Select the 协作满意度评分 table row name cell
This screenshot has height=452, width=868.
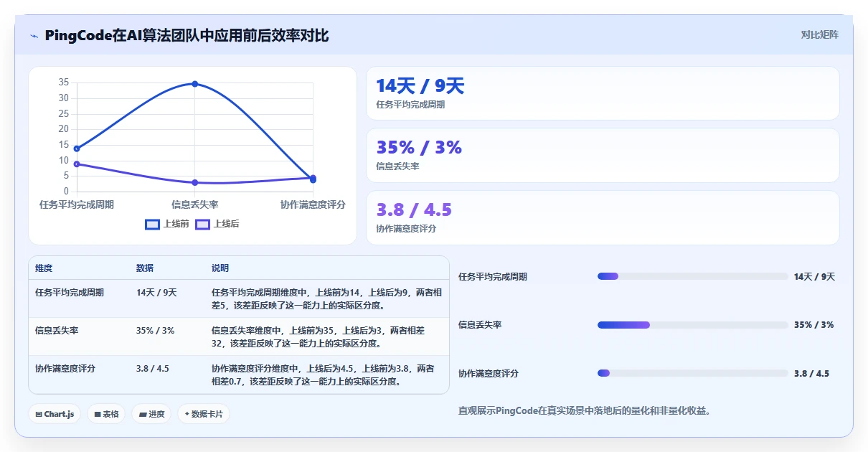click(x=65, y=369)
